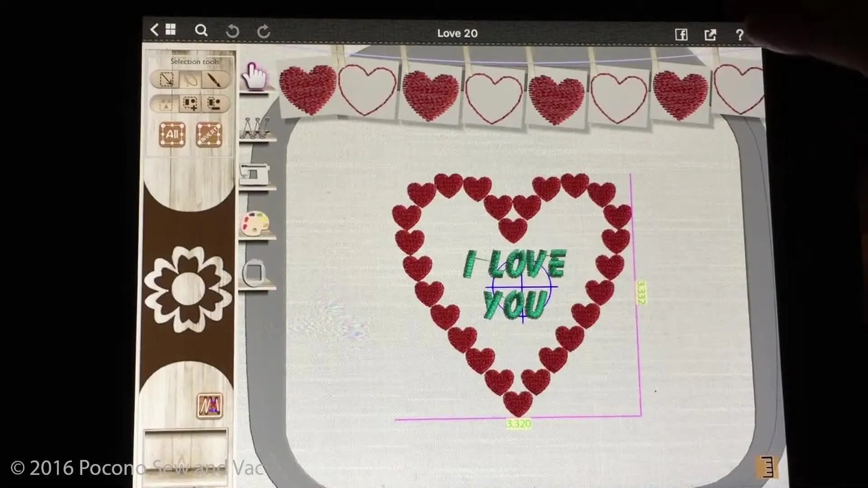Image resolution: width=868 pixels, height=488 pixels.
Task: Undo the last action
Action: 233,31
